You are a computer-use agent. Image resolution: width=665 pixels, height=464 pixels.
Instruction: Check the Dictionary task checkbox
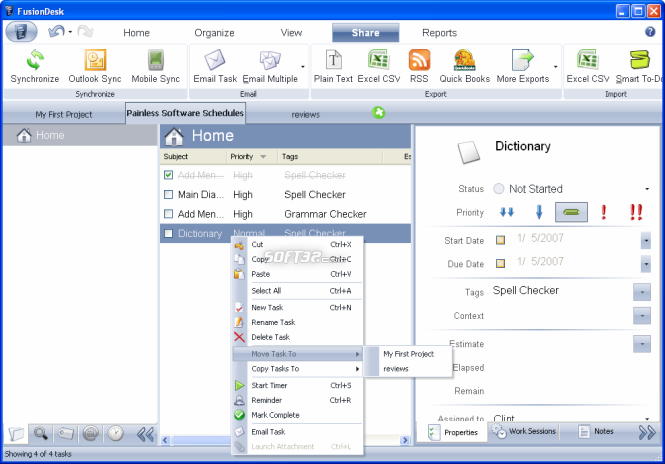point(168,233)
